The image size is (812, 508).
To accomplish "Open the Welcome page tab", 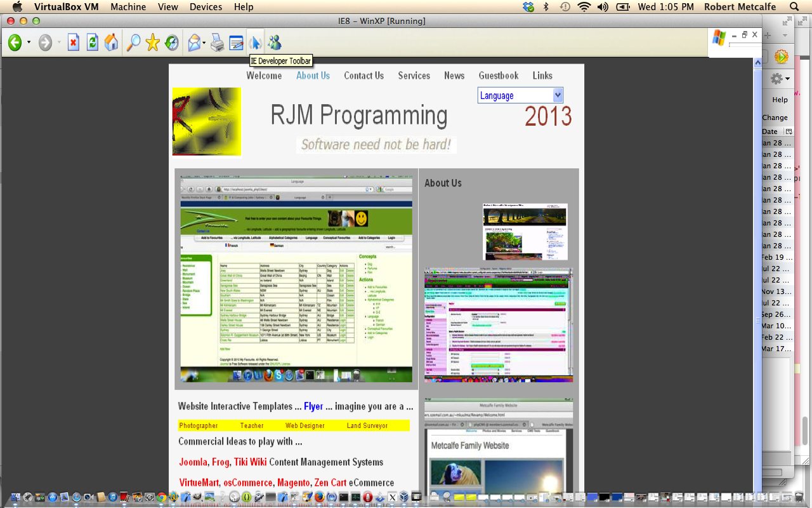I will (x=264, y=75).
